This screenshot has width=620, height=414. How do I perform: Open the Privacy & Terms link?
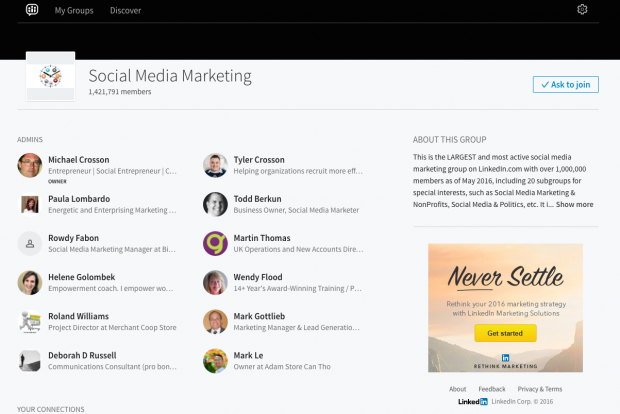pos(539,389)
